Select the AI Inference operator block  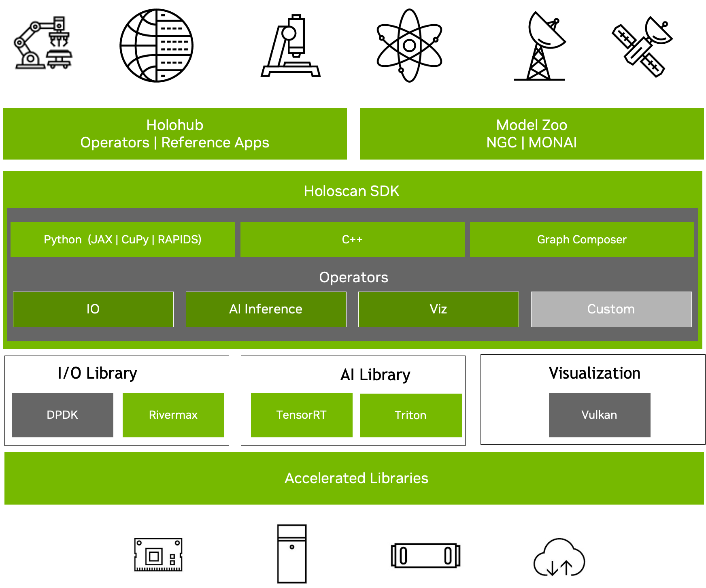[x=266, y=309]
